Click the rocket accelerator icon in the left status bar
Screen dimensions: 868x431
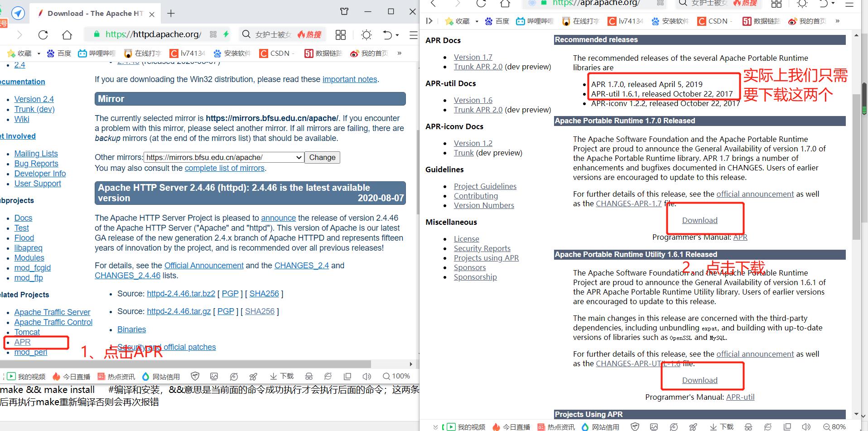point(254,376)
